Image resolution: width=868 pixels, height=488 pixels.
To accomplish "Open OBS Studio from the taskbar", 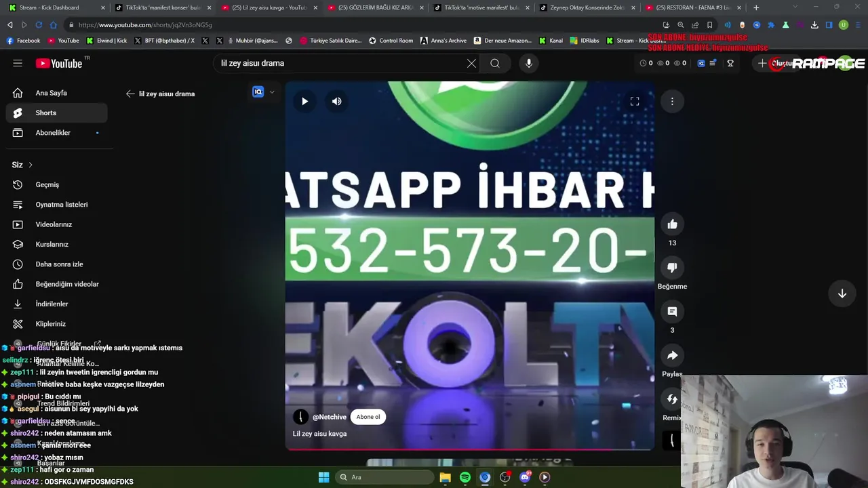I will pos(505,477).
